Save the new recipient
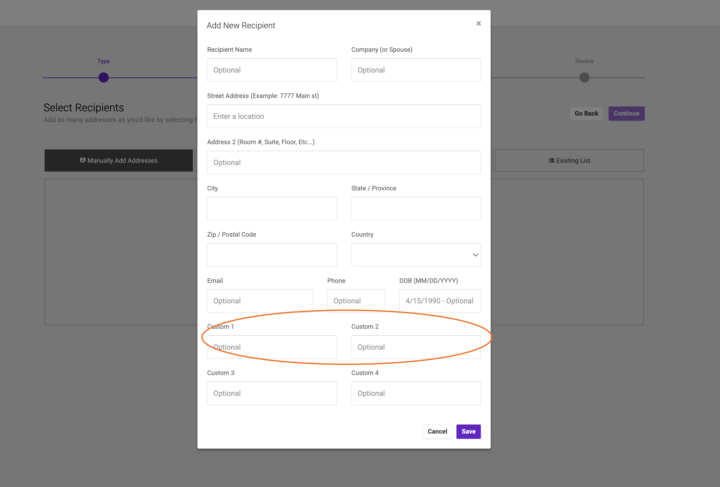 (468, 431)
